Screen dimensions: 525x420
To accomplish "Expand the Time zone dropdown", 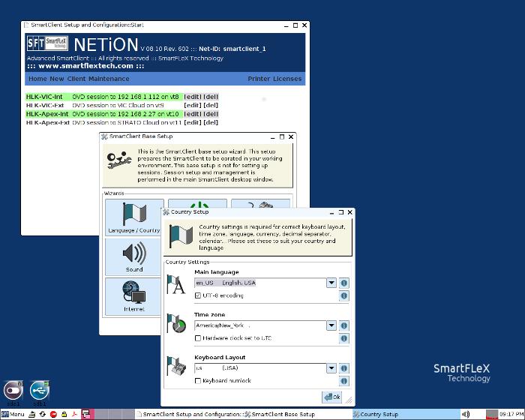I will (331, 325).
